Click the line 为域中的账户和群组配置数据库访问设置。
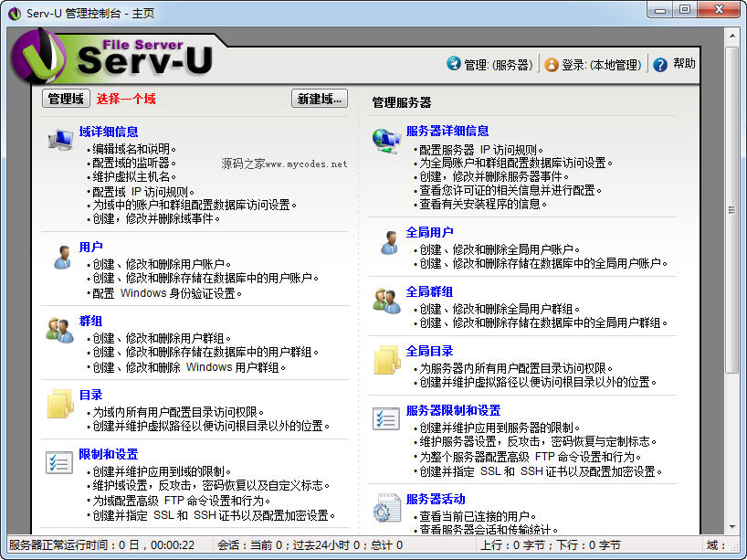Screen dimensions: 747x560 tap(195, 205)
